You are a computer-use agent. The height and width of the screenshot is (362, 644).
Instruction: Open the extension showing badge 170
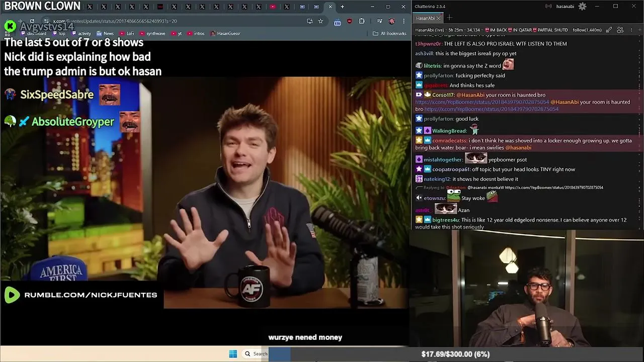337,22
